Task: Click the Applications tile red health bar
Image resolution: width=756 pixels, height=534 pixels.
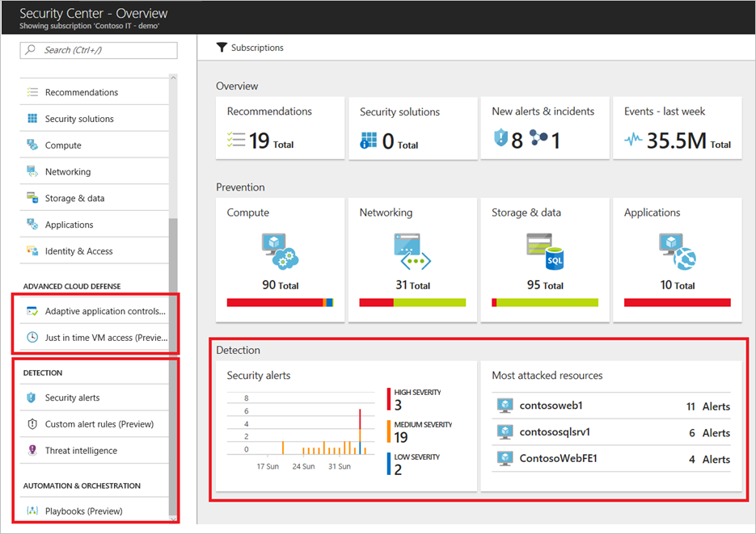Action: click(678, 302)
